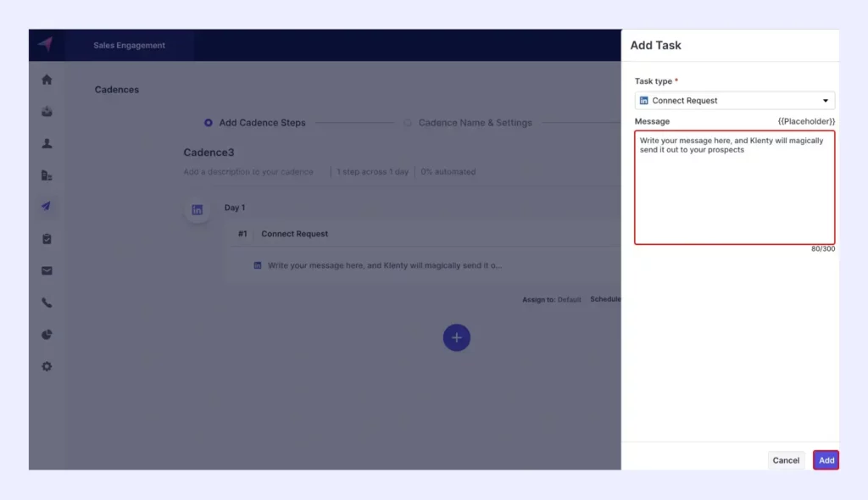Open the Settings gear icon

(x=47, y=367)
